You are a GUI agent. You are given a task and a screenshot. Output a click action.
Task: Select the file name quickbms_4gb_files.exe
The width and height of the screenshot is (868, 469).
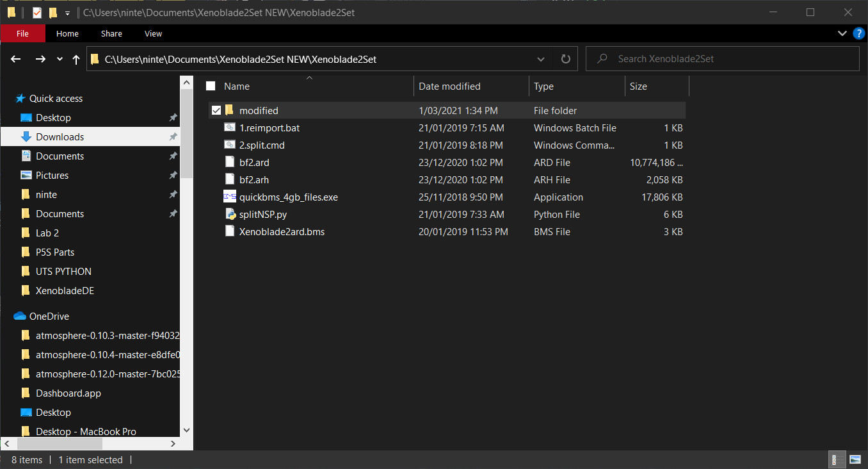tap(289, 197)
